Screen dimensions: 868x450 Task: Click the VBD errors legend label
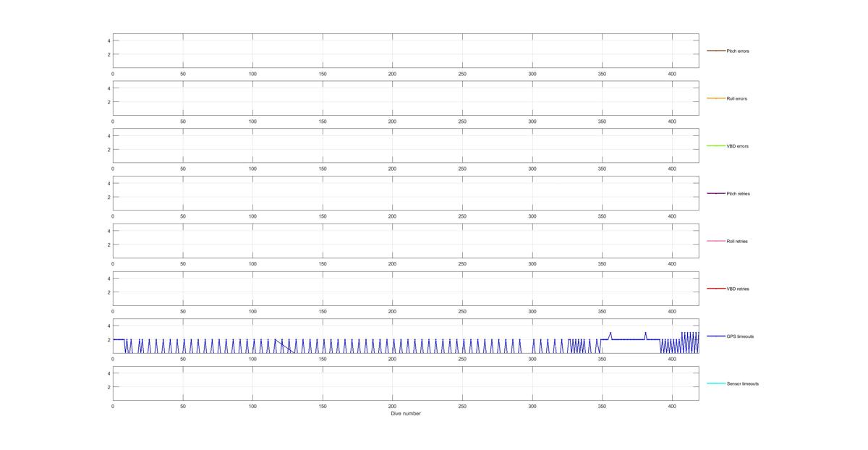point(737,146)
